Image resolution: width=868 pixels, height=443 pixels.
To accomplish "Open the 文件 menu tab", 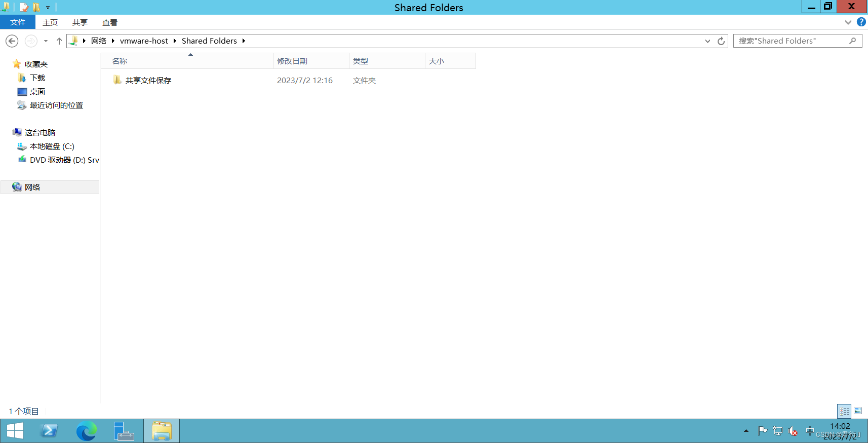I will click(18, 22).
